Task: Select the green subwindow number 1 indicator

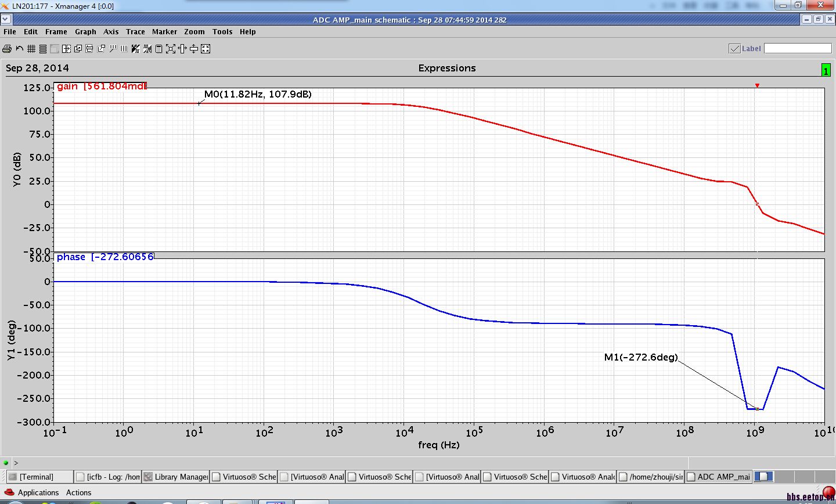Action: pyautogui.click(x=826, y=70)
